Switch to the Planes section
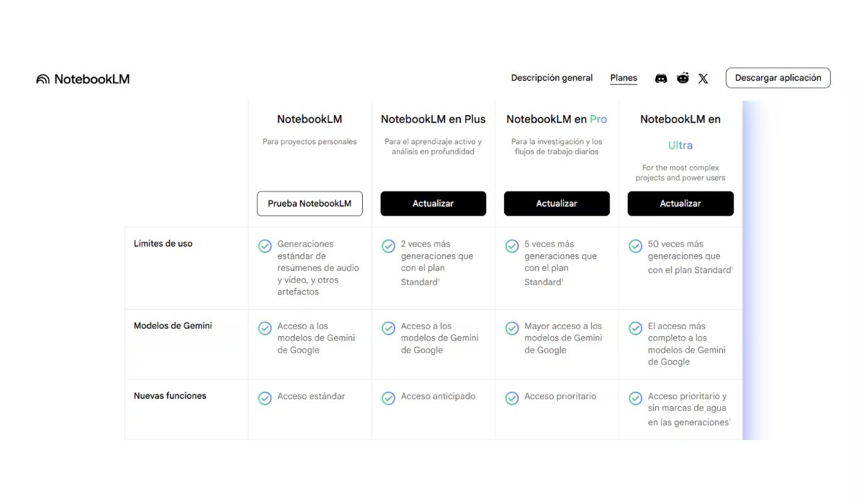The width and height of the screenshot is (864, 504). (624, 78)
